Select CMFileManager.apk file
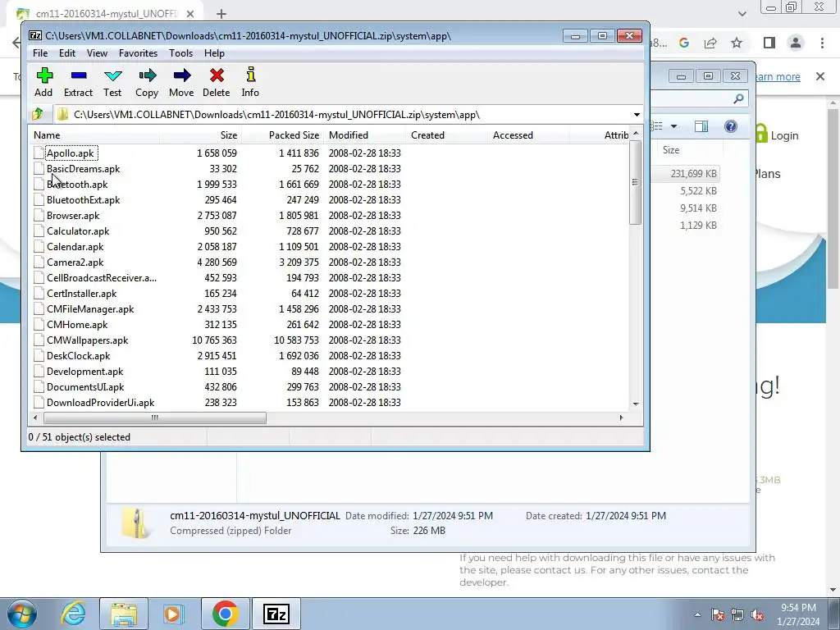 pos(90,308)
